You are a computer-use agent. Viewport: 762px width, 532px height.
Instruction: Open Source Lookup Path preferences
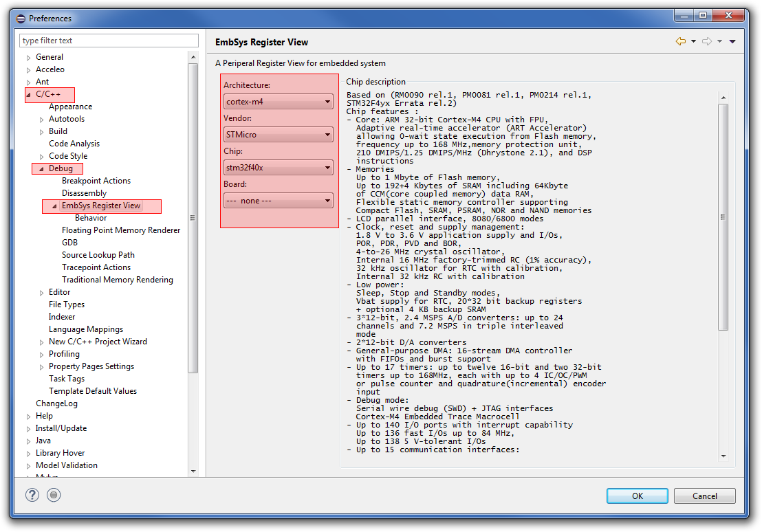click(98, 255)
